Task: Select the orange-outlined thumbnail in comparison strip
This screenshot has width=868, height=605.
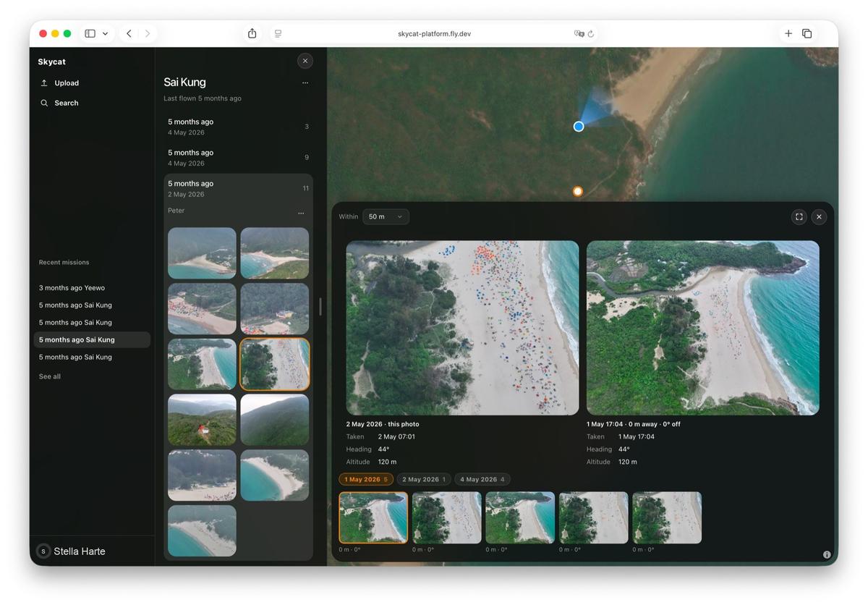Action: click(373, 517)
